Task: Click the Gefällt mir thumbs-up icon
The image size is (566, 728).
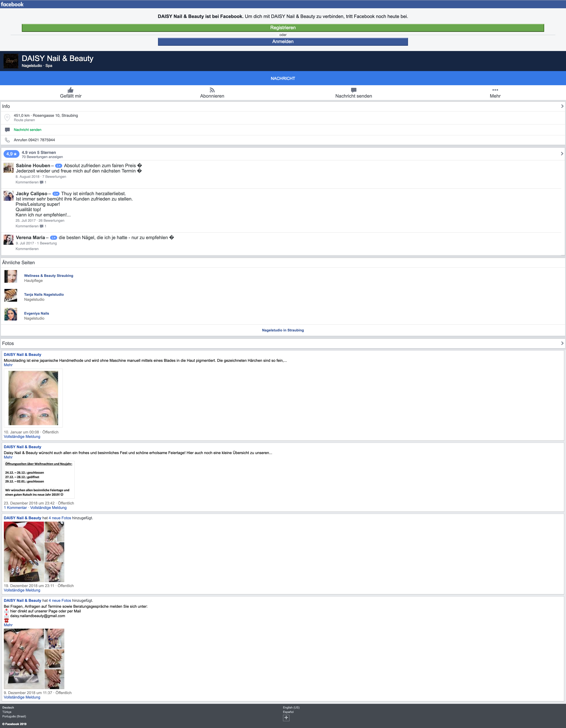Action: click(x=70, y=90)
